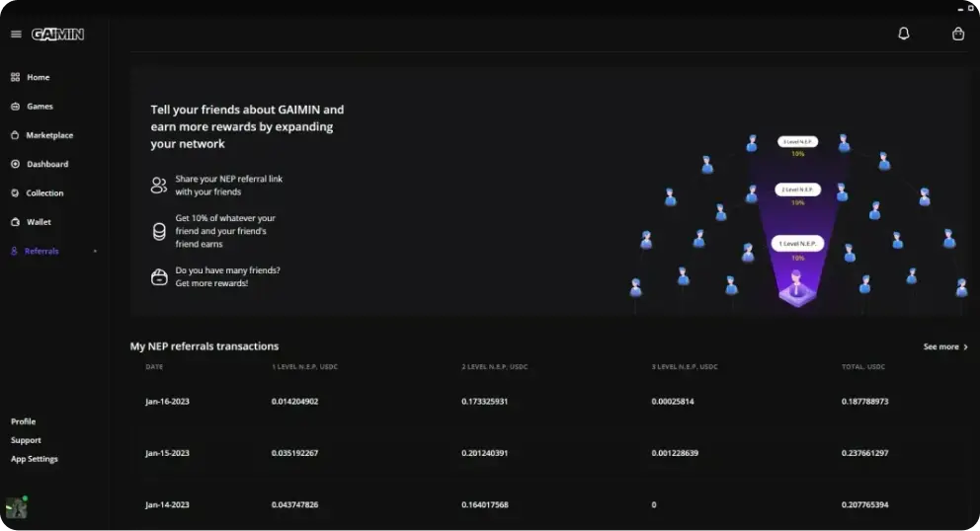This screenshot has height=531, width=980.
Task: Open App Settings
Action: pos(35,459)
